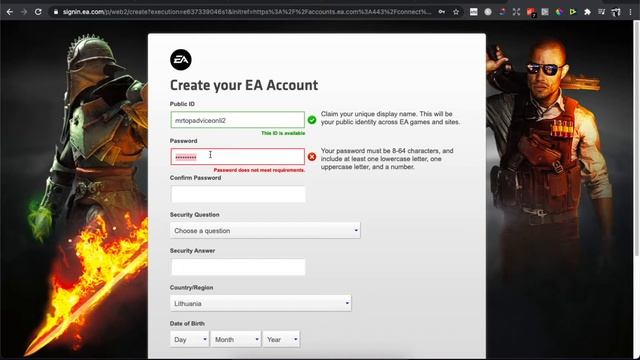Viewport: 640px width, 360px height.
Task: Open the Day of birth dropdown
Action: point(189,339)
